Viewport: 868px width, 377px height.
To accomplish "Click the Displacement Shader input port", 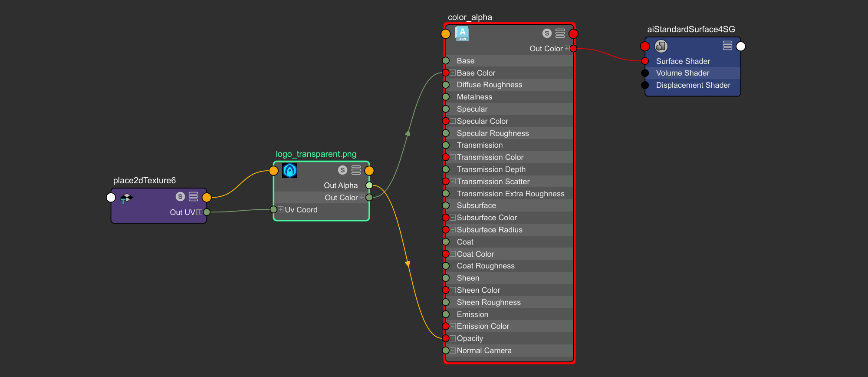I will 645,85.
